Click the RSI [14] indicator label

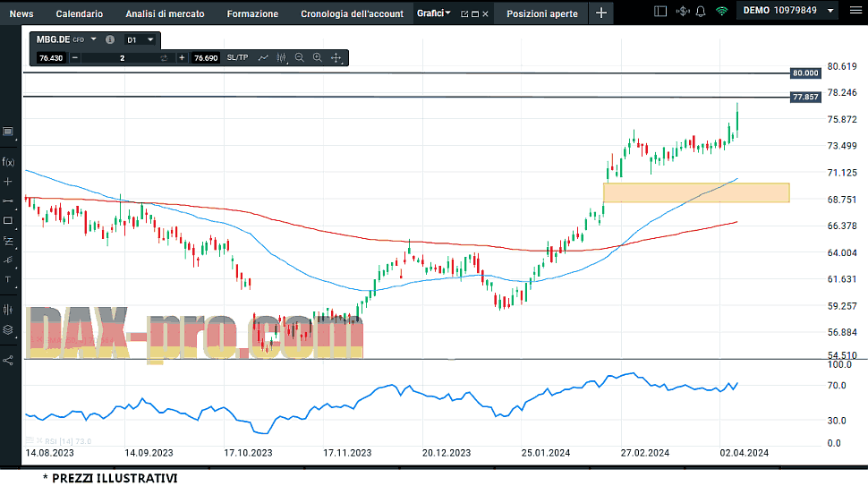point(67,441)
